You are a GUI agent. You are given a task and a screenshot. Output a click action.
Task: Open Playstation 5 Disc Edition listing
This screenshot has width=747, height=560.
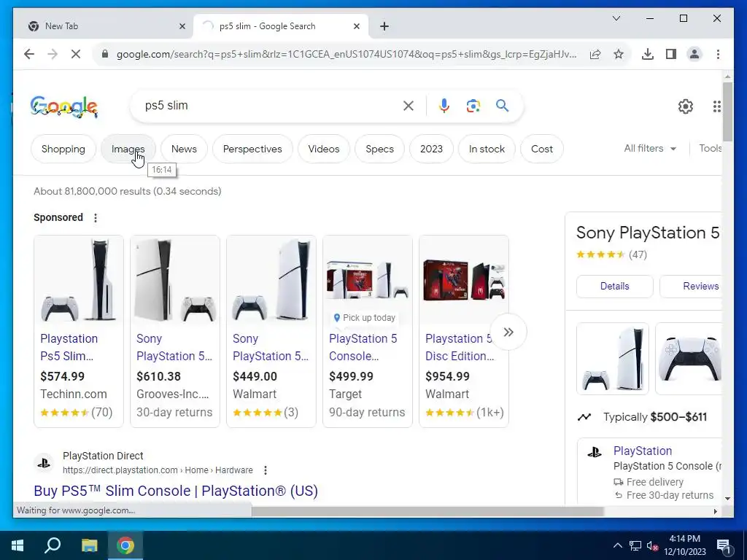point(459,347)
